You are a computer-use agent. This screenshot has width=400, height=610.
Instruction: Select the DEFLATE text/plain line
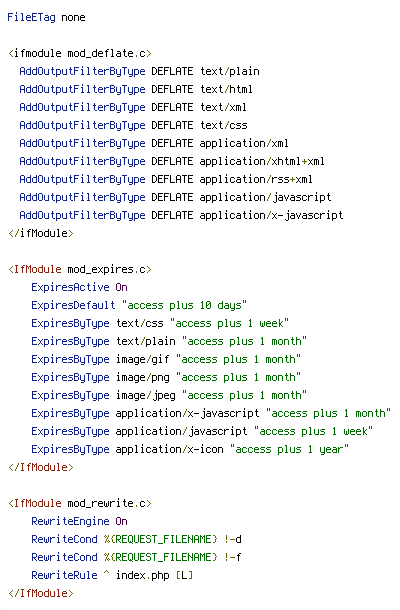(139, 72)
